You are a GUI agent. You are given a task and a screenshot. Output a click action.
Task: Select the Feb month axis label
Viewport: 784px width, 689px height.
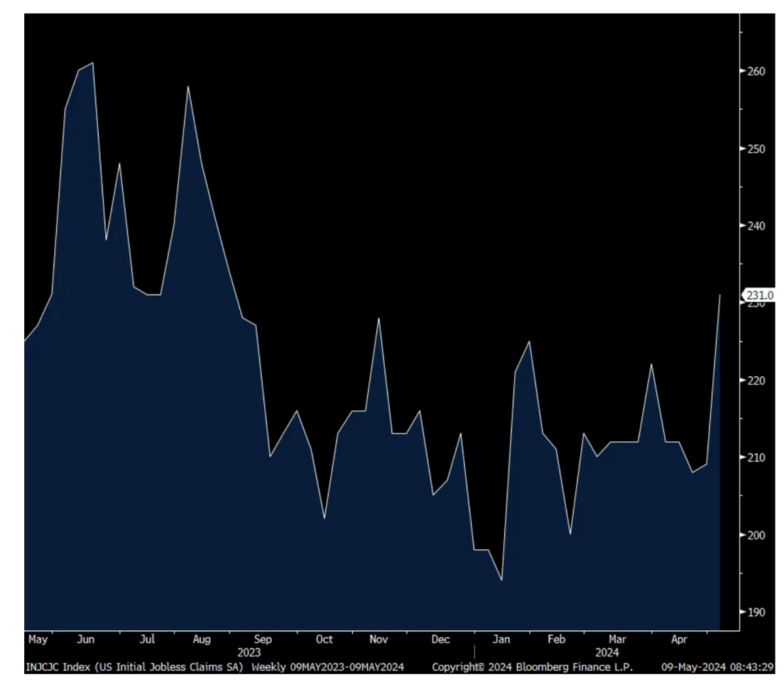pos(556,639)
